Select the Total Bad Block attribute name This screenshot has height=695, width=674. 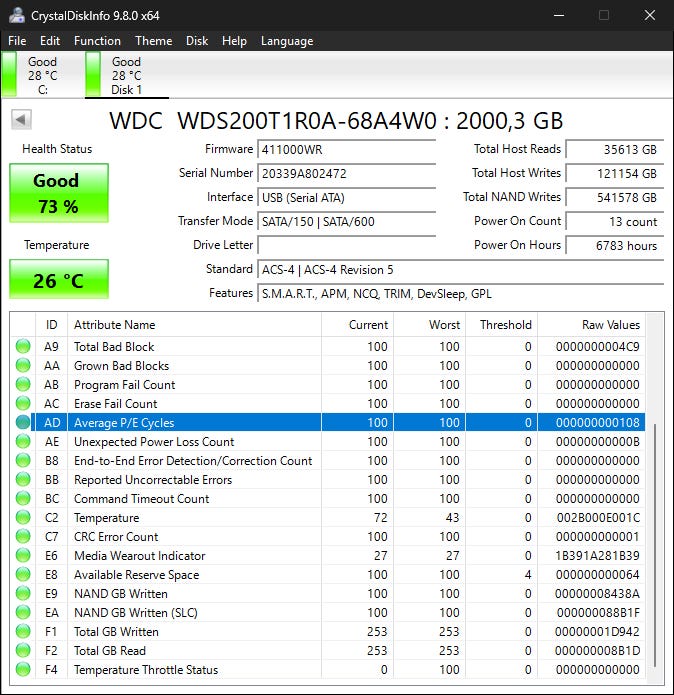(114, 347)
